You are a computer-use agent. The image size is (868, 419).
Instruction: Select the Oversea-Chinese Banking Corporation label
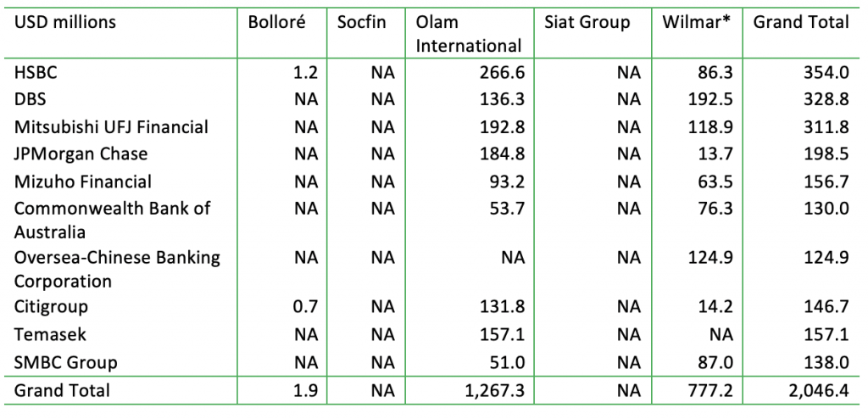pyautogui.click(x=117, y=269)
